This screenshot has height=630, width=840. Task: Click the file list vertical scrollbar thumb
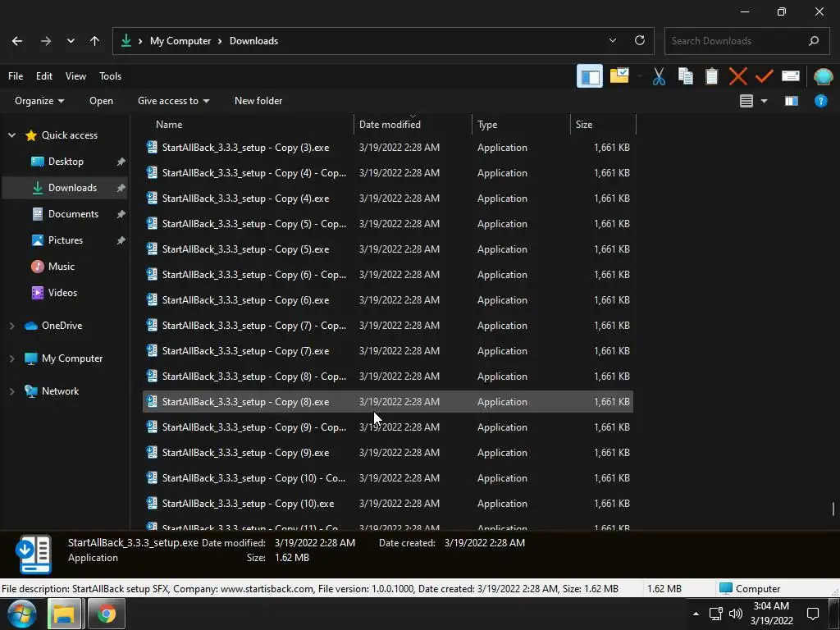(x=833, y=509)
